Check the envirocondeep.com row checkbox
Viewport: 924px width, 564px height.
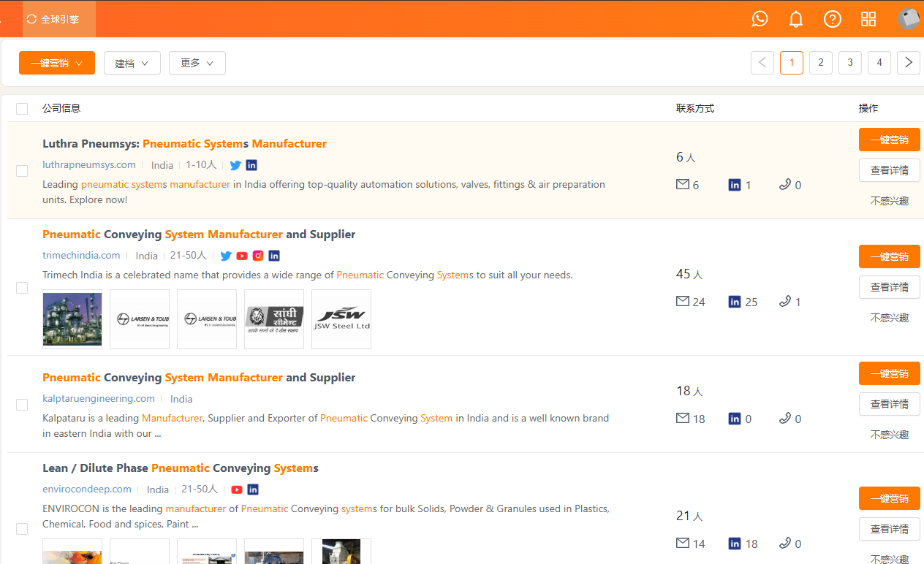pos(22,529)
